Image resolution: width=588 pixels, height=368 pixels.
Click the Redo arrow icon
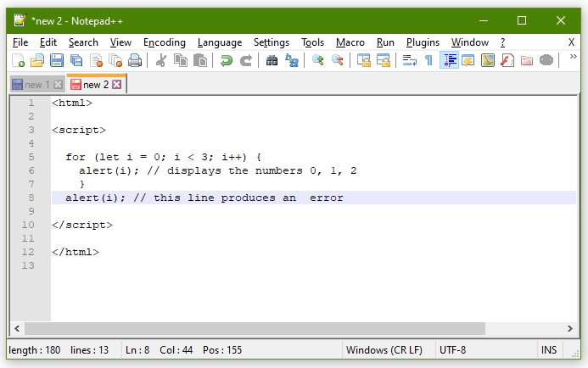point(246,61)
